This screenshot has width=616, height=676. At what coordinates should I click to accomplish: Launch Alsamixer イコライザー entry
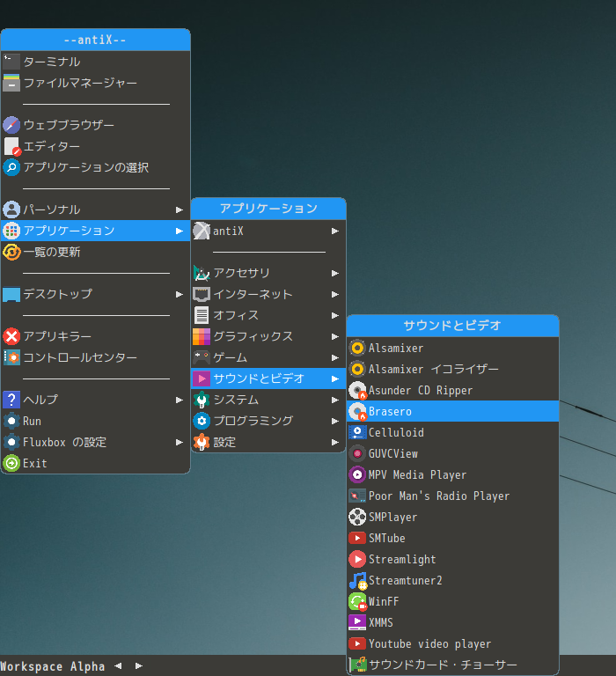coord(452,369)
